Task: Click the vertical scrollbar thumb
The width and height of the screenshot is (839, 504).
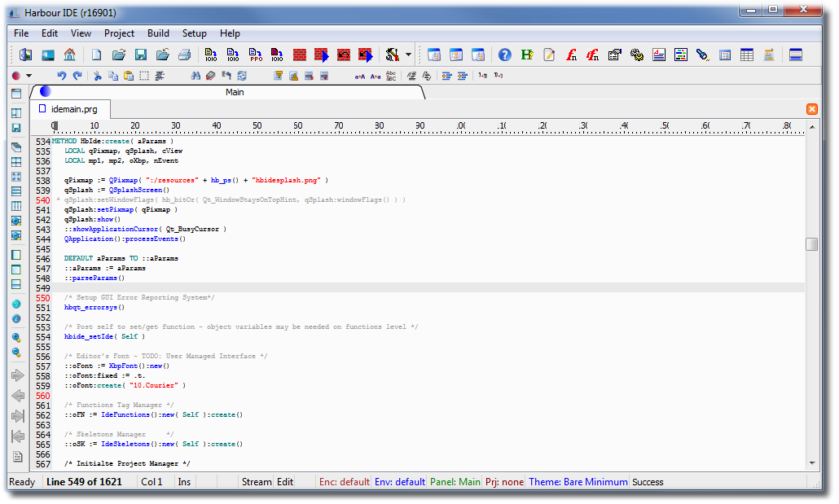Action: 811,244
